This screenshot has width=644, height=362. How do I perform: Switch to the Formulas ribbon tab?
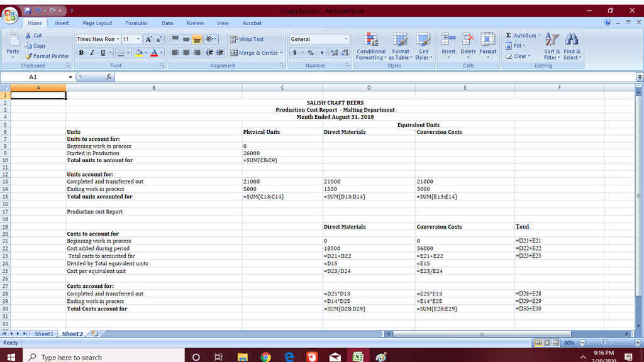[136, 23]
